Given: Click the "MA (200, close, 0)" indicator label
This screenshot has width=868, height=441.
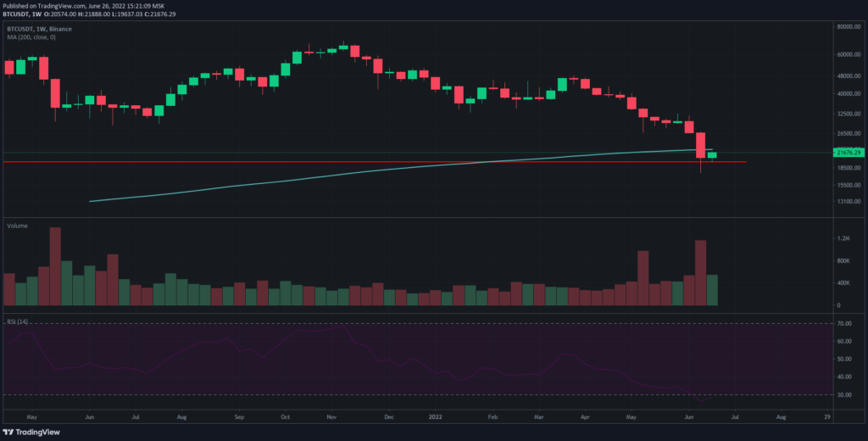Looking at the screenshot, I should pyautogui.click(x=31, y=37).
